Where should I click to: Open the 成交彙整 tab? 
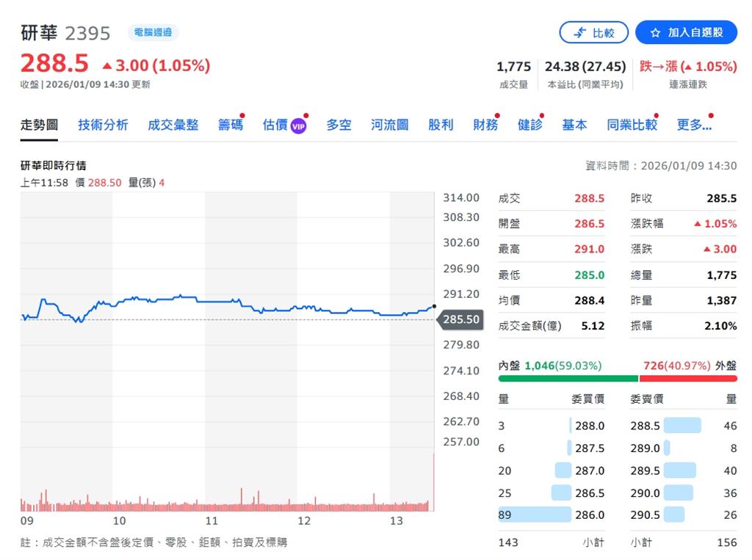point(173,125)
